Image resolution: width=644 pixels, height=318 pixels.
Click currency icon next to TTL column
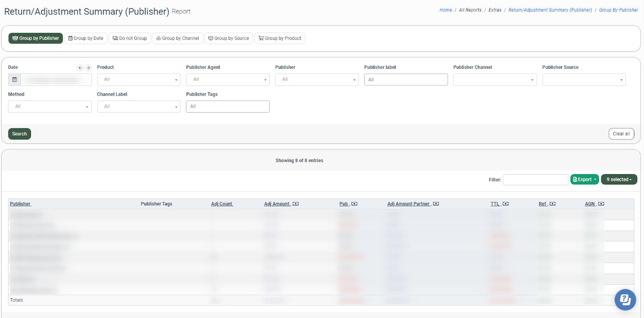pyautogui.click(x=506, y=204)
